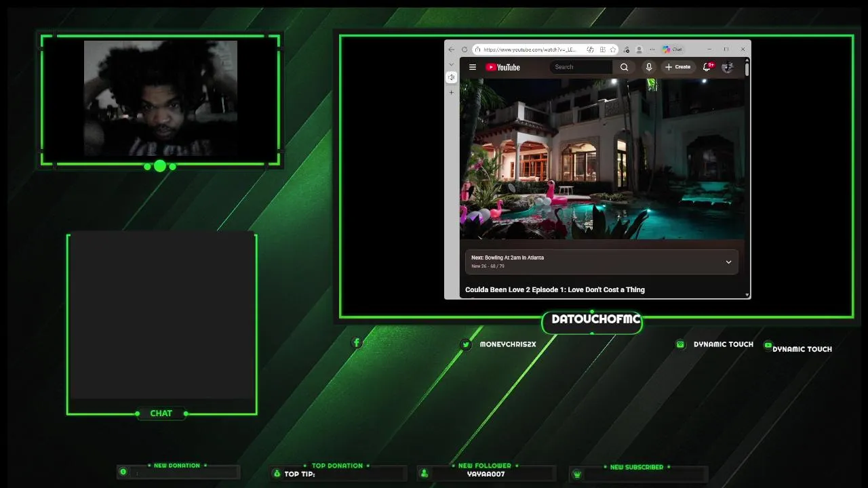Click the Create button on YouTube
868x488 pixels.
coord(677,67)
